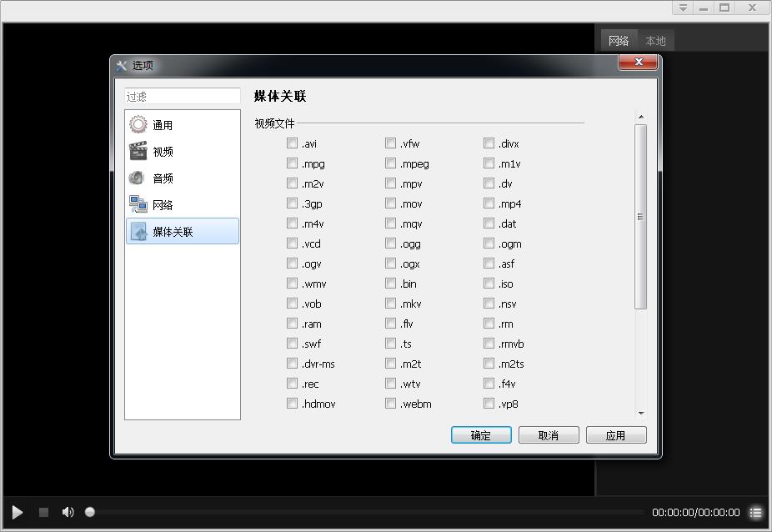Open the playlist icon in the bottom bar
Image resolution: width=772 pixels, height=532 pixels.
[x=756, y=512]
